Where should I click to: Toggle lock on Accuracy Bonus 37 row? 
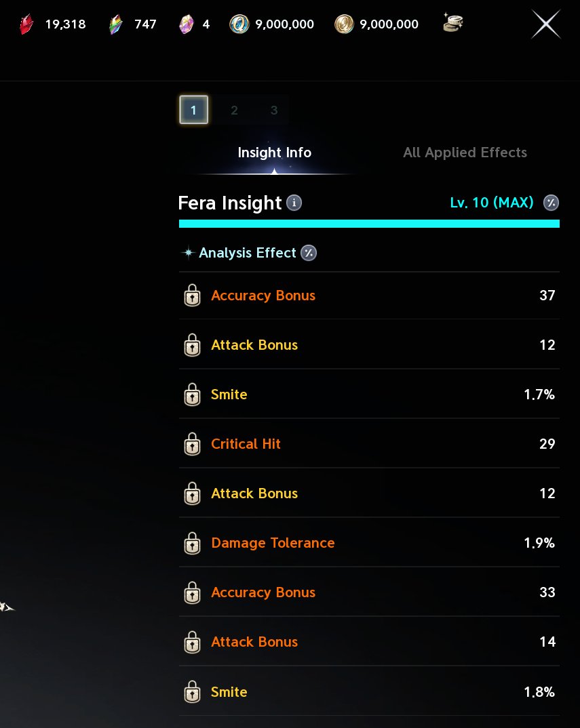[x=192, y=296]
